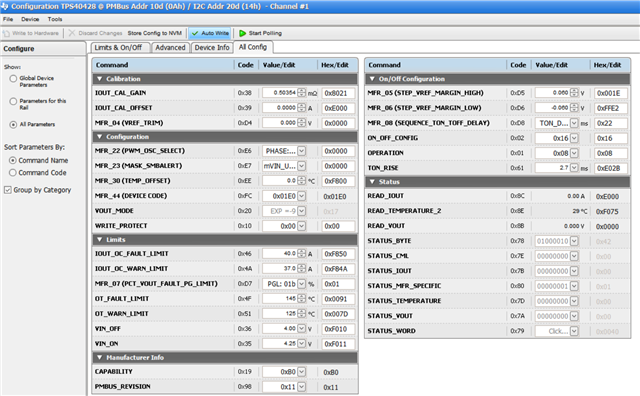Edit IOUT_OC_FAULT_LIMIT hex field 0xF850

(x=338, y=254)
